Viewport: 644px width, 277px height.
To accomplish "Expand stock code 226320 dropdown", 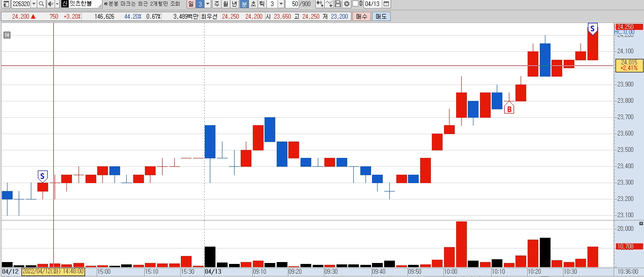I will [34, 4].
